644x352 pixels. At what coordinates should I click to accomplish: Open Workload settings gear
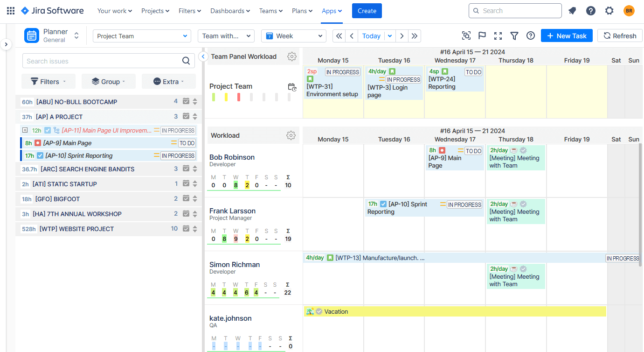coord(291,135)
